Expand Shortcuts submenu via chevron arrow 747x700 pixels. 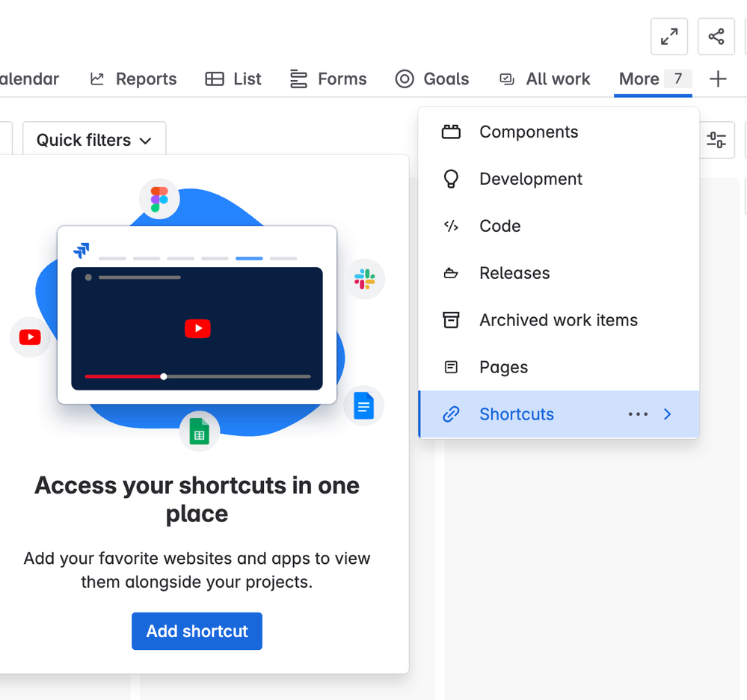(668, 414)
